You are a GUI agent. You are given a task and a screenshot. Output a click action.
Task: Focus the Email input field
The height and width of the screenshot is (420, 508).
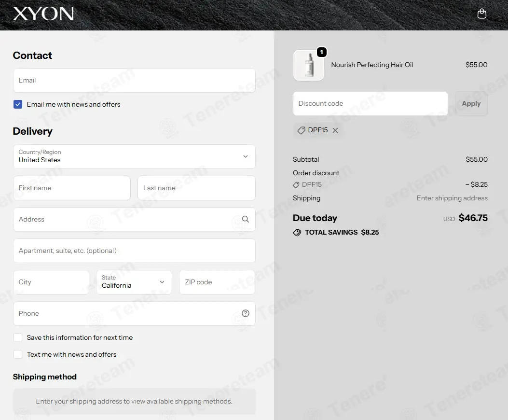pyautogui.click(x=134, y=81)
